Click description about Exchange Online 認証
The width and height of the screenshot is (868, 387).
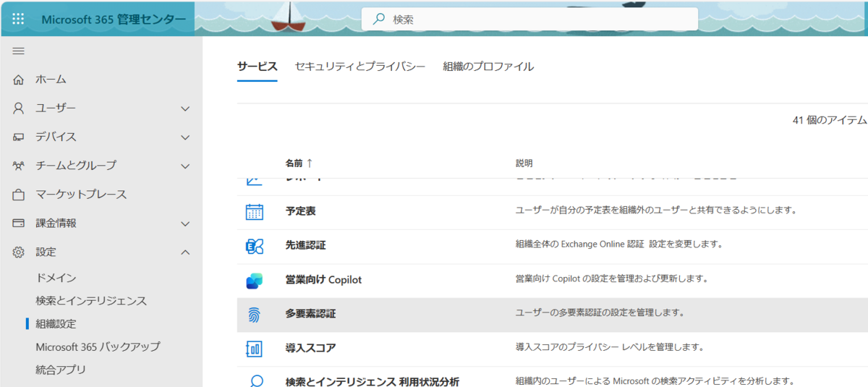[x=619, y=244]
